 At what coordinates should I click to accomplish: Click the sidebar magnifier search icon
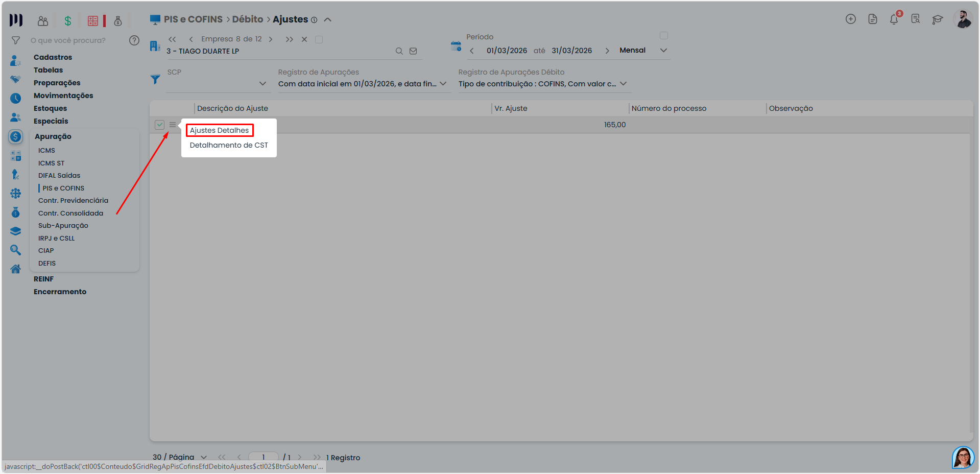click(16, 250)
